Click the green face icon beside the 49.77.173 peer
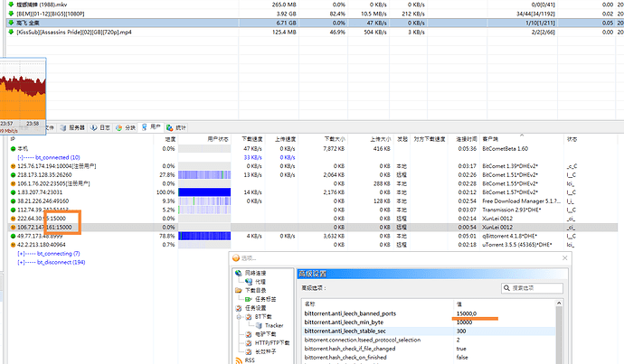This screenshot has width=624, height=364. click(x=13, y=236)
